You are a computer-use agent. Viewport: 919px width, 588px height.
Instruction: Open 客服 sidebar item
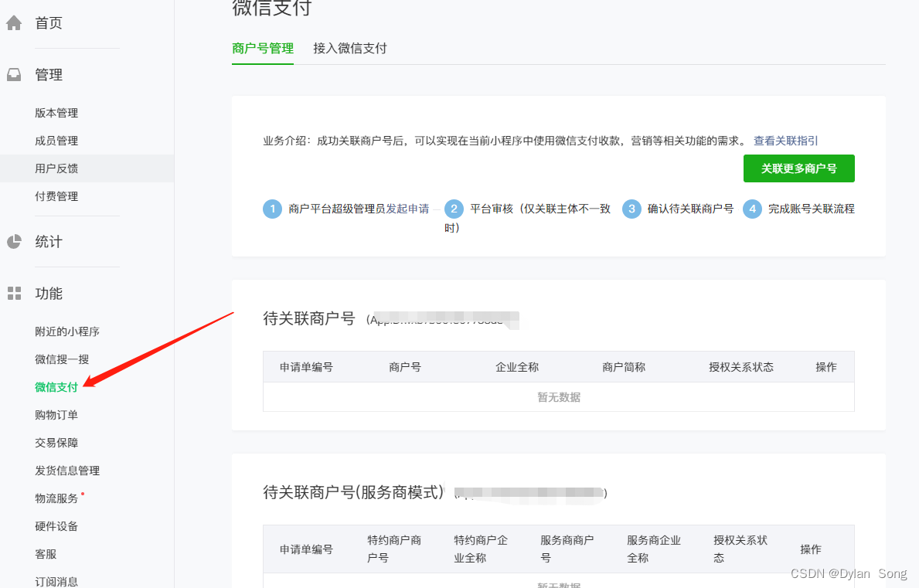coord(46,554)
